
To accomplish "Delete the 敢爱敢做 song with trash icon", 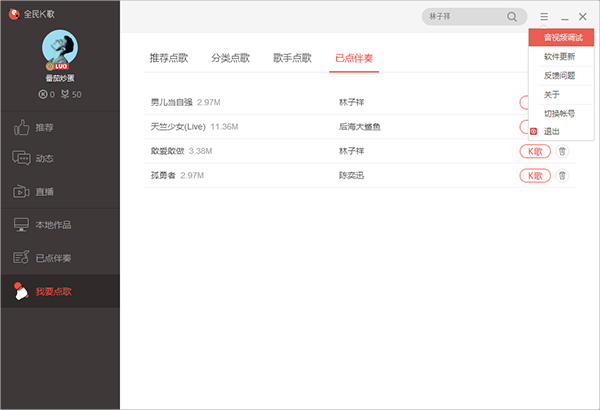I will (562, 151).
